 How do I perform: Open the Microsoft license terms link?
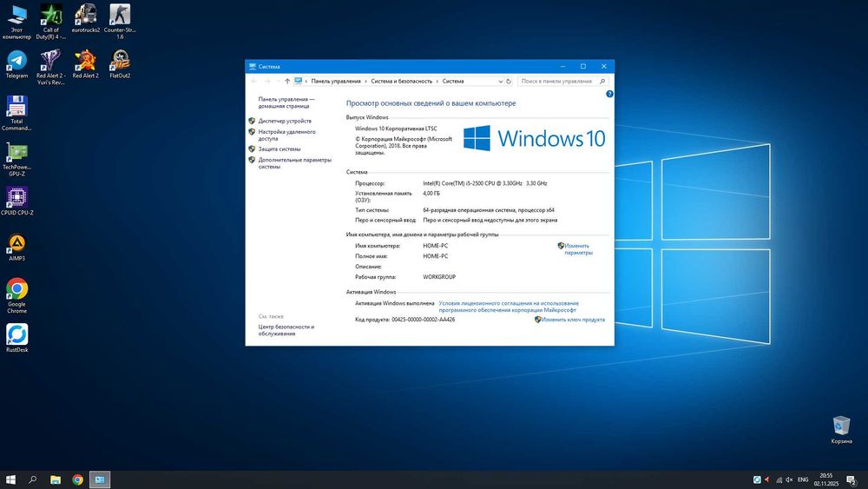(509, 307)
